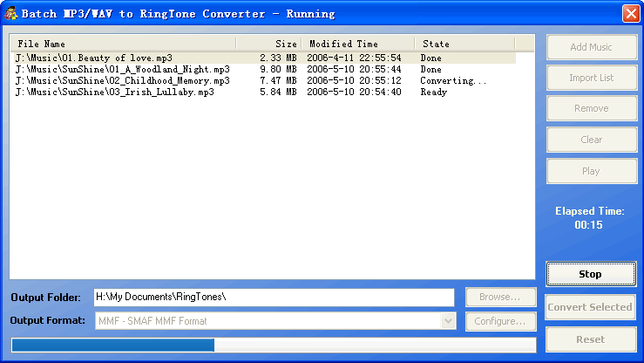
Task: Click the 2006-5-10 20:55:12 timestamp
Action: point(354,80)
